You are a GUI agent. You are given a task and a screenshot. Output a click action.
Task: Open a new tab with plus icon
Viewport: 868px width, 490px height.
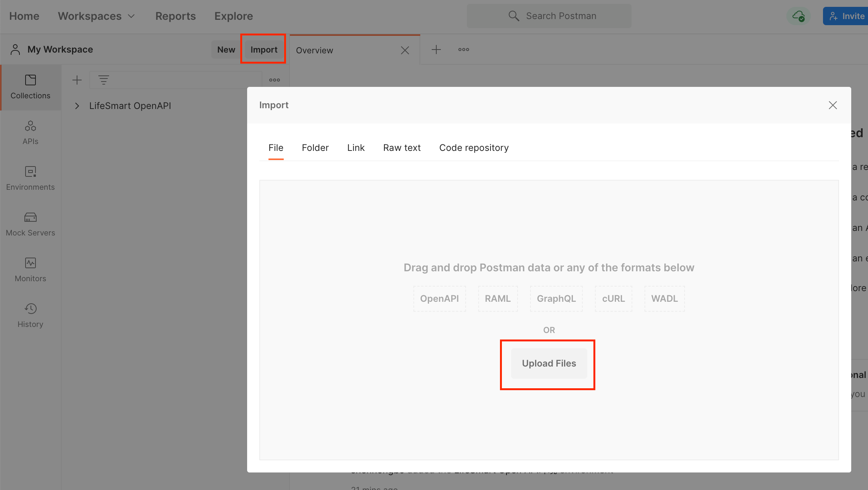pyautogui.click(x=436, y=50)
